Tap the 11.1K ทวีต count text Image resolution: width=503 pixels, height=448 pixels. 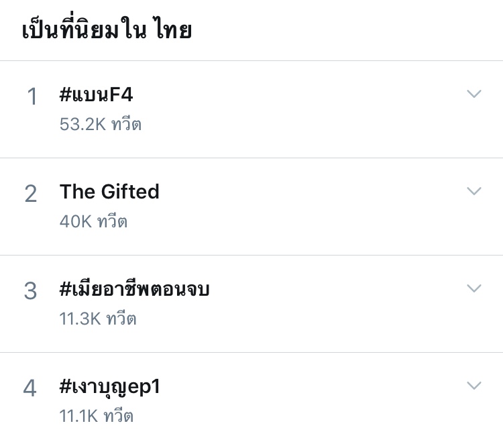97,416
